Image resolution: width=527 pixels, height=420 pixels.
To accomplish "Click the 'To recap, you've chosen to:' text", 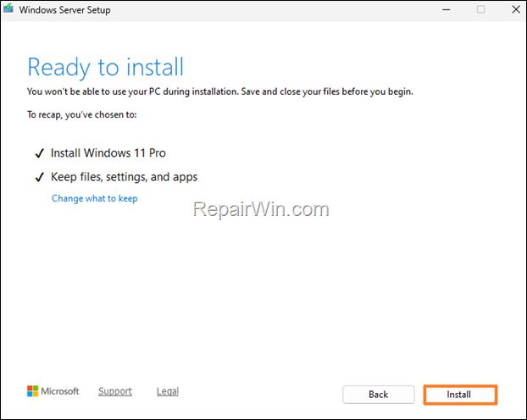I will pyautogui.click(x=82, y=115).
